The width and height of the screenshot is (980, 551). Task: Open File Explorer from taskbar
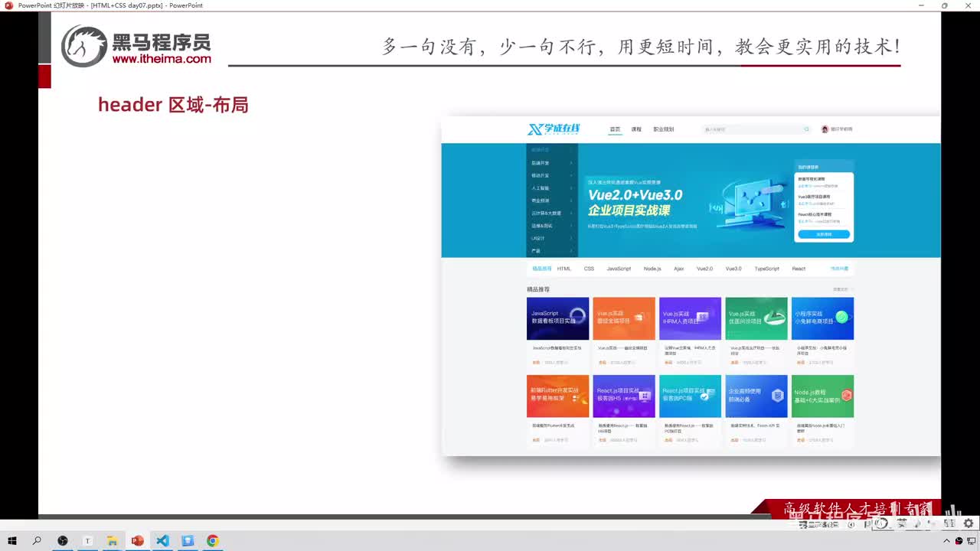(x=112, y=541)
